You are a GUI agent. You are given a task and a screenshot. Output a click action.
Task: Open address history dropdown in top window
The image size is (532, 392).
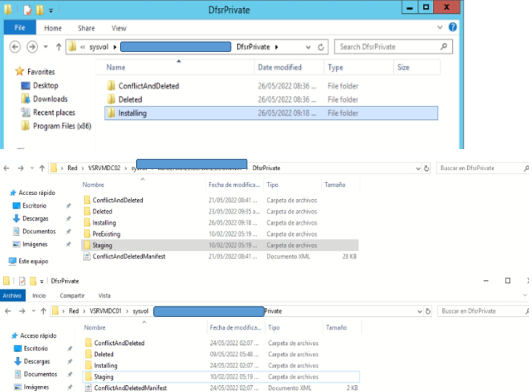click(308, 47)
